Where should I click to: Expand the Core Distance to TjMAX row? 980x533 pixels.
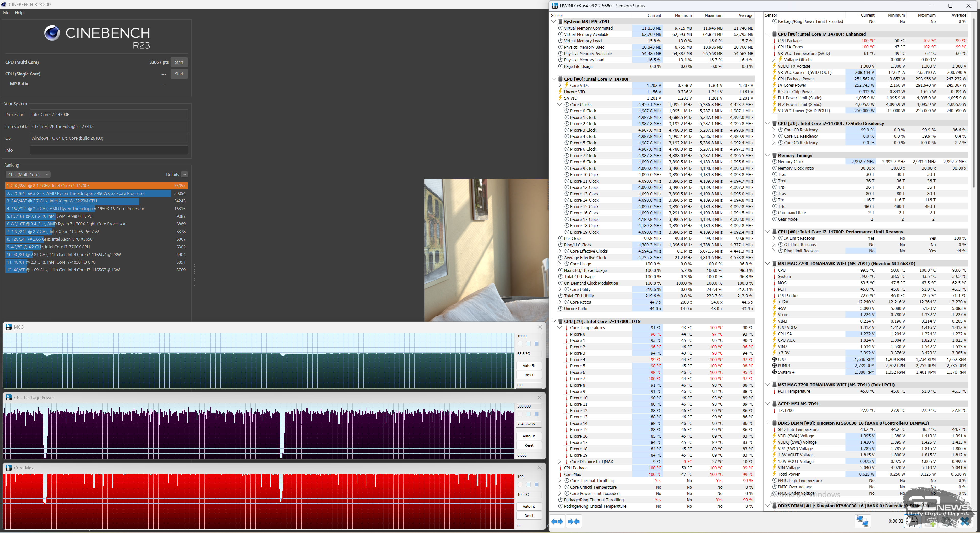pos(560,462)
